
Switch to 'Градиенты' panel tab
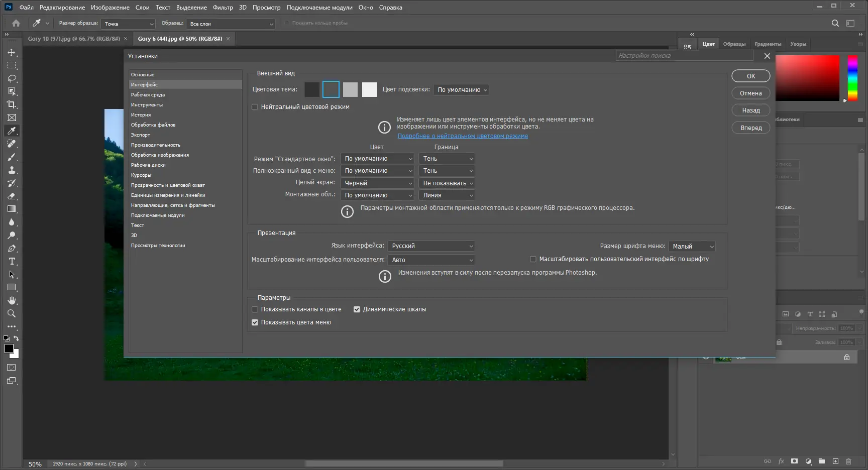(x=768, y=44)
